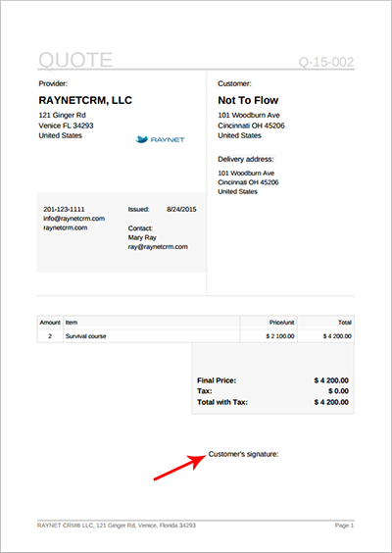Click the issued date 8/24/2015
392x553 pixels.
181,209
